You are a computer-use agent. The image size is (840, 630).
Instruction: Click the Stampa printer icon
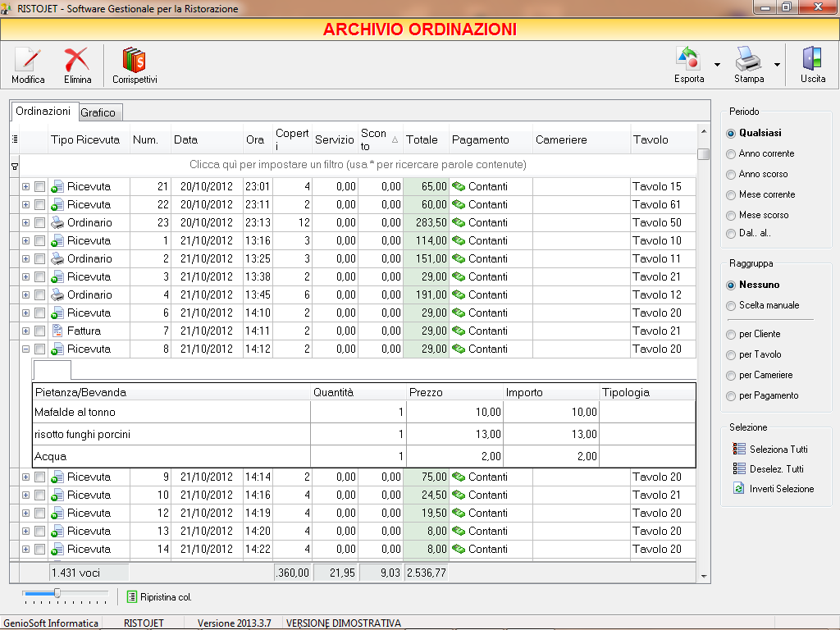pyautogui.click(x=748, y=59)
